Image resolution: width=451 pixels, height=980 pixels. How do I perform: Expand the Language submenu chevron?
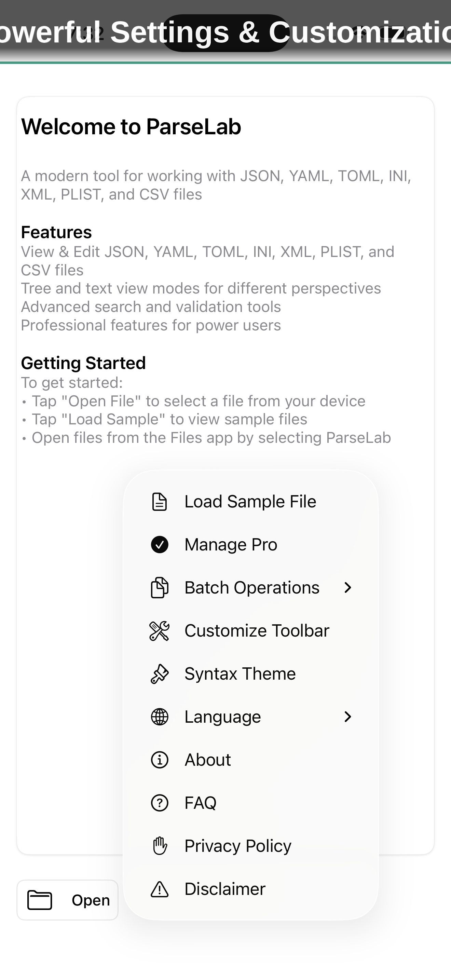[348, 717]
